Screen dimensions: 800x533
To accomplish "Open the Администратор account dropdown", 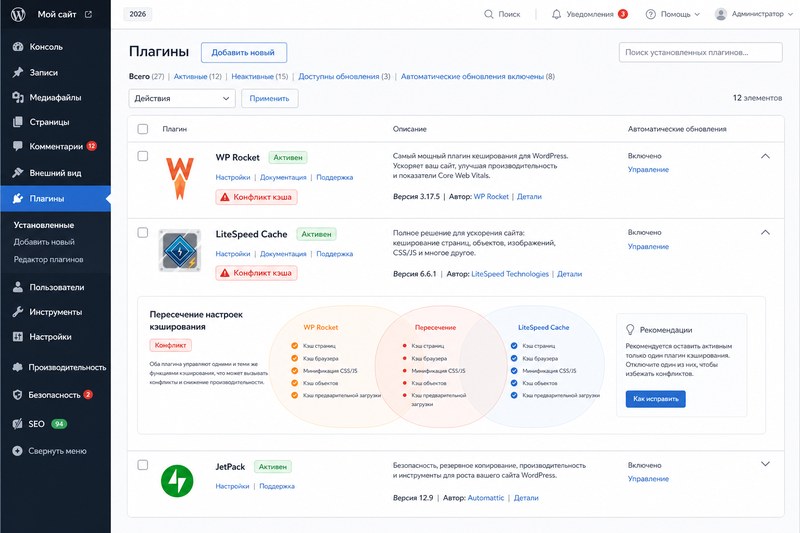I will coord(754,14).
